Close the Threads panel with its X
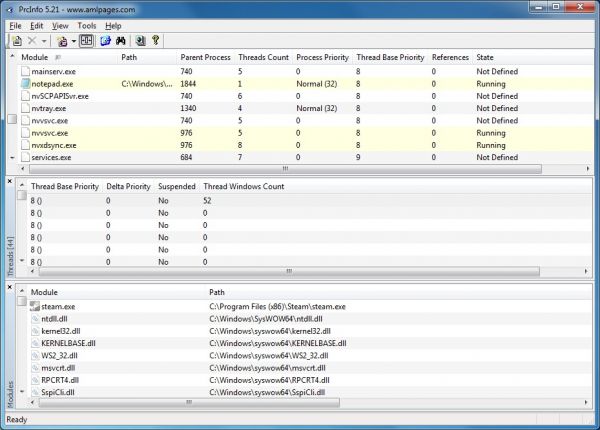This screenshot has width=600, height=430. (10, 179)
